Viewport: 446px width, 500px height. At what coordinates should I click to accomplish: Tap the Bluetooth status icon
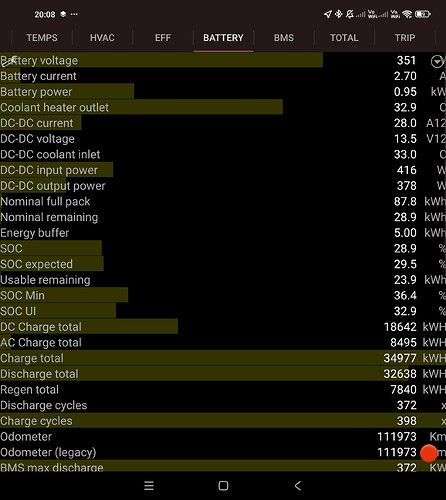click(x=338, y=14)
